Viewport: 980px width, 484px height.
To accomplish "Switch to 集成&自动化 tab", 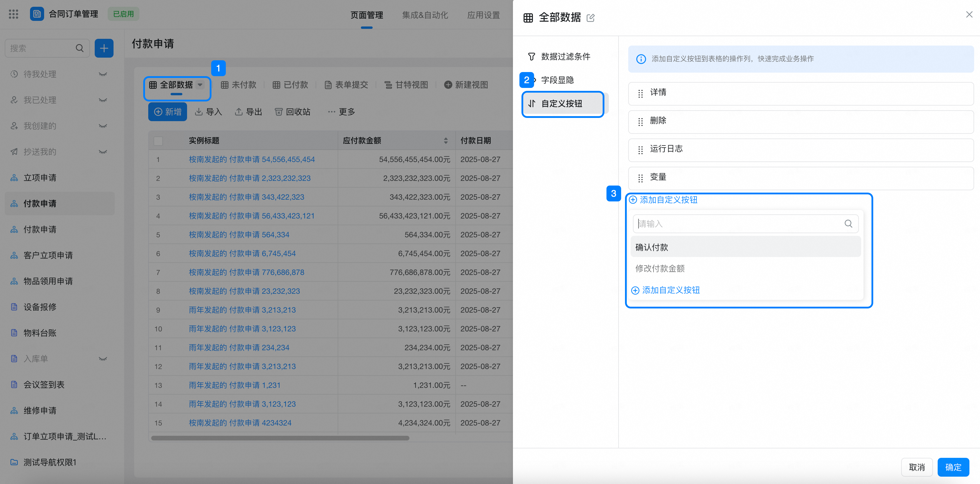I will click(425, 15).
